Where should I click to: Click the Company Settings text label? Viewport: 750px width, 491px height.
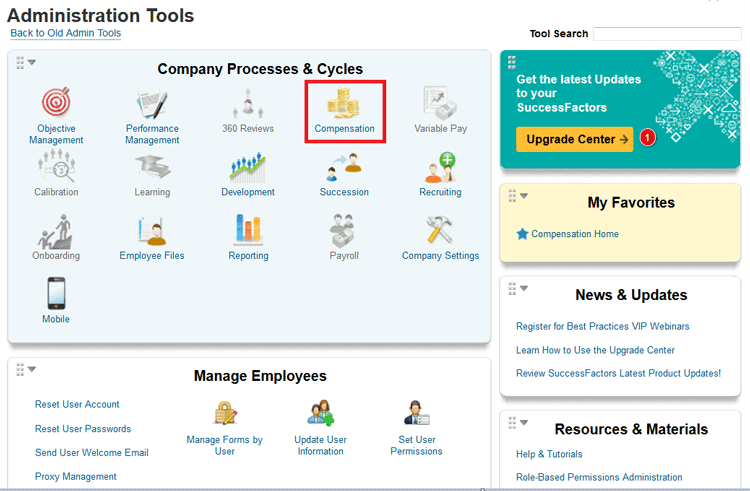coord(440,256)
